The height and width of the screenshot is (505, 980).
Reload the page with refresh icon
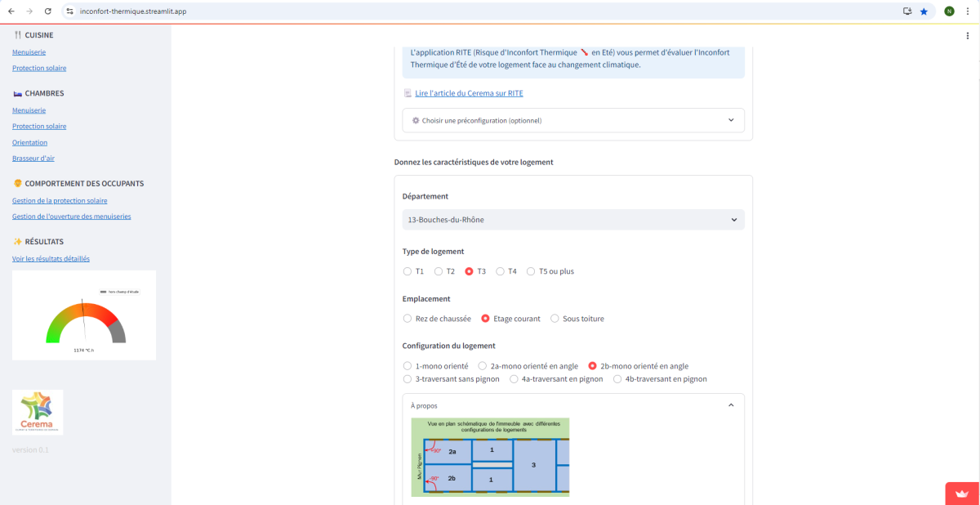[x=48, y=11]
